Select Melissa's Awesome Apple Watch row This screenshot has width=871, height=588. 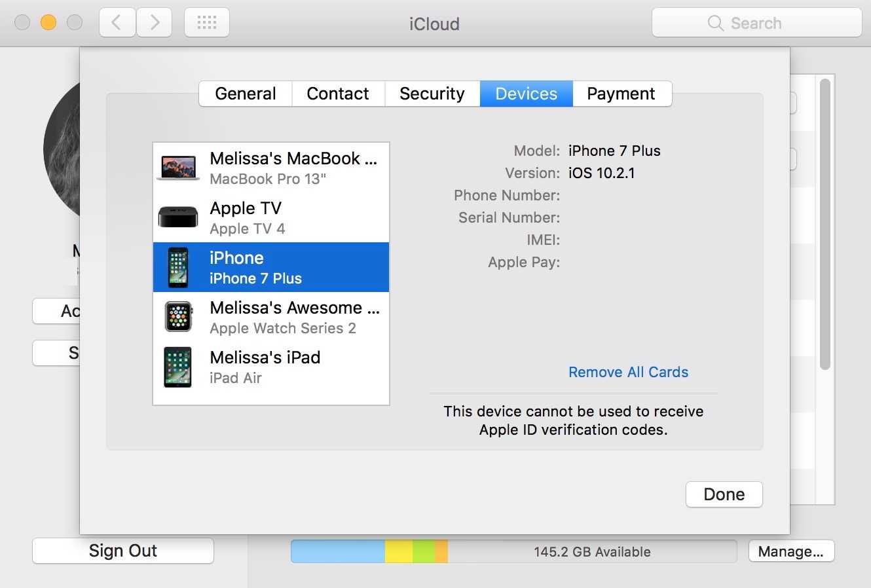pos(271,317)
